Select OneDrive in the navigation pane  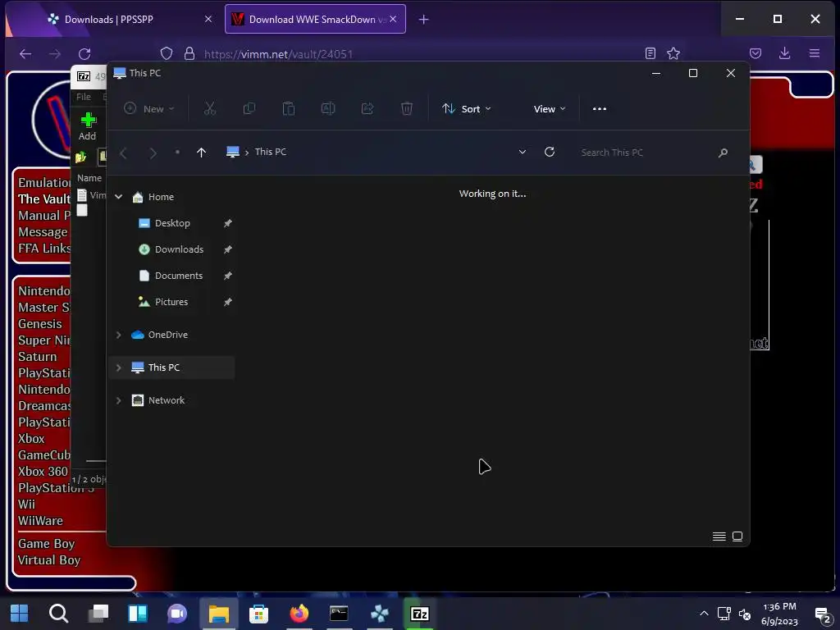pos(167,335)
